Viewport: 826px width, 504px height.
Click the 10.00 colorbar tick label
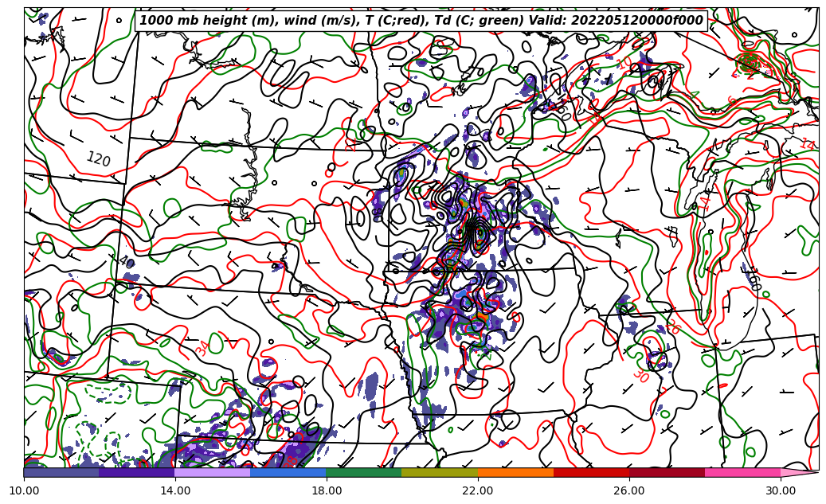tap(24, 490)
